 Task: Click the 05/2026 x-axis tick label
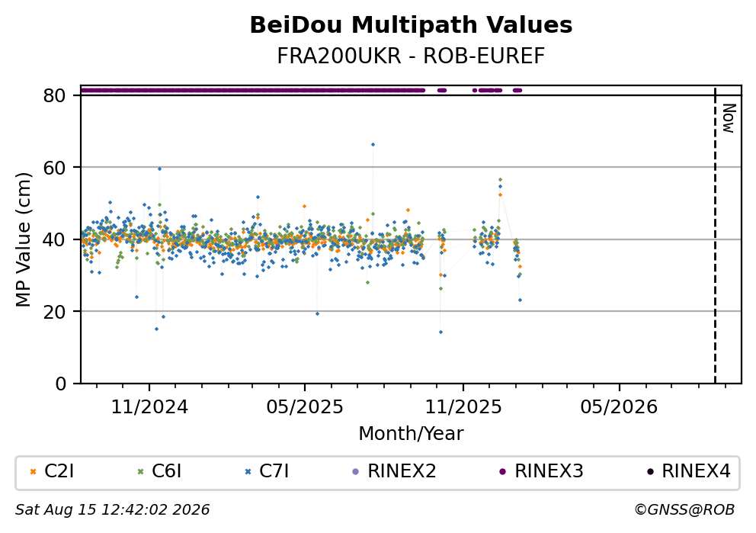pos(619,408)
